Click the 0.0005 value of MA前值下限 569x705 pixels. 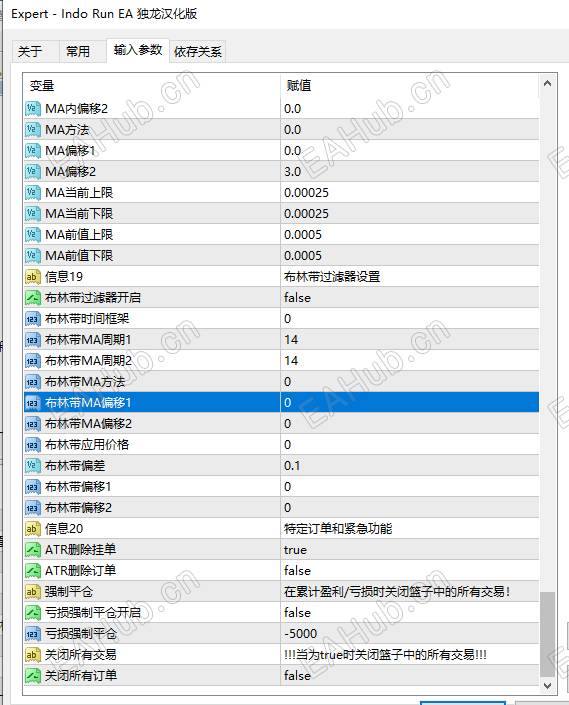(303, 256)
